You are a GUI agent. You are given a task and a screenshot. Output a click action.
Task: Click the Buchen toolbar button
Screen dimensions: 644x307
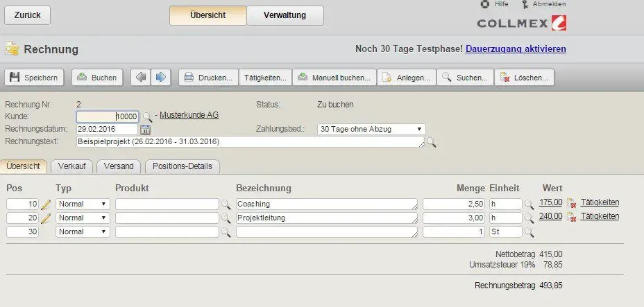(97, 78)
